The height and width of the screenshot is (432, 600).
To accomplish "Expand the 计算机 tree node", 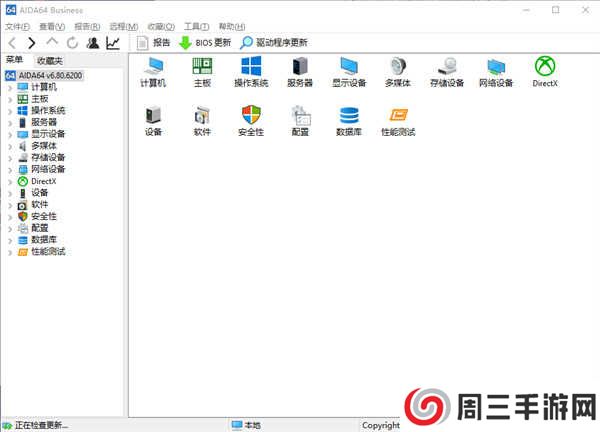I will coord(10,87).
